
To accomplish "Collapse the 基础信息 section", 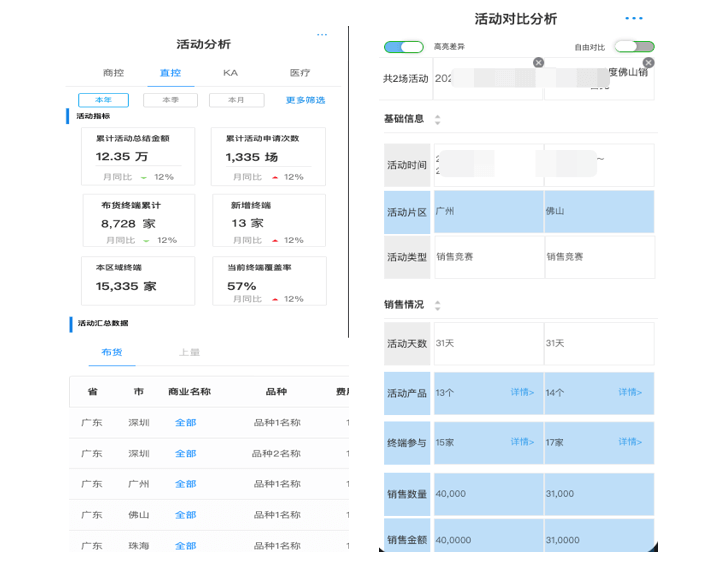I will click(x=437, y=119).
